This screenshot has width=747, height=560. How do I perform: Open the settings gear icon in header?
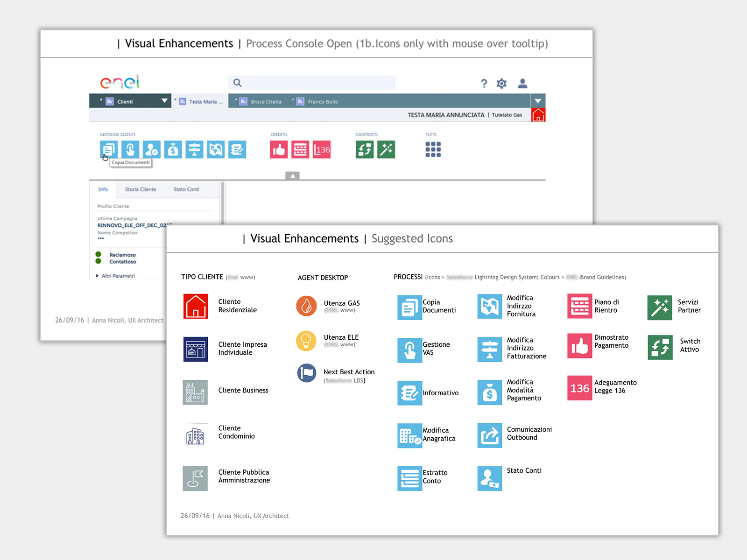(x=501, y=84)
